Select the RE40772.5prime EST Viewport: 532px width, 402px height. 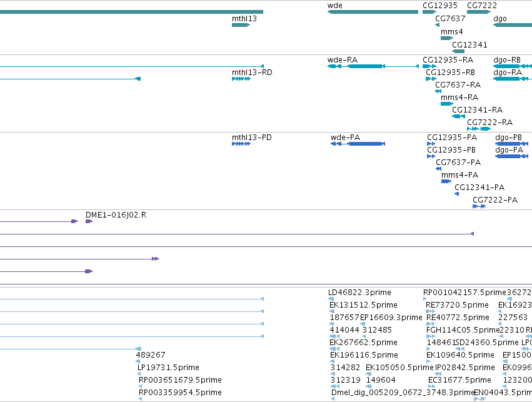click(x=431, y=324)
